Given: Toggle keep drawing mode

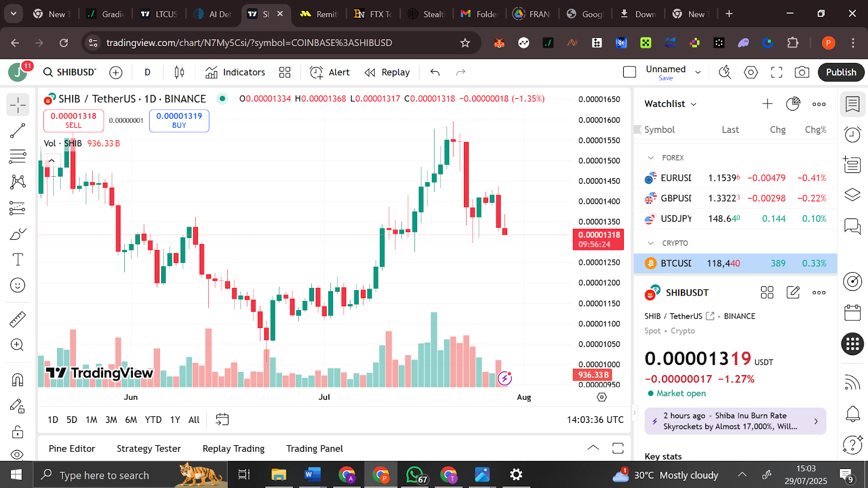Looking at the screenshot, I should coord(18,406).
